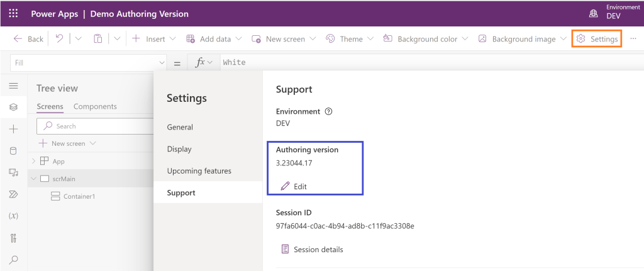Click the Tree view search field
The width and height of the screenshot is (644, 271).
[94, 126]
